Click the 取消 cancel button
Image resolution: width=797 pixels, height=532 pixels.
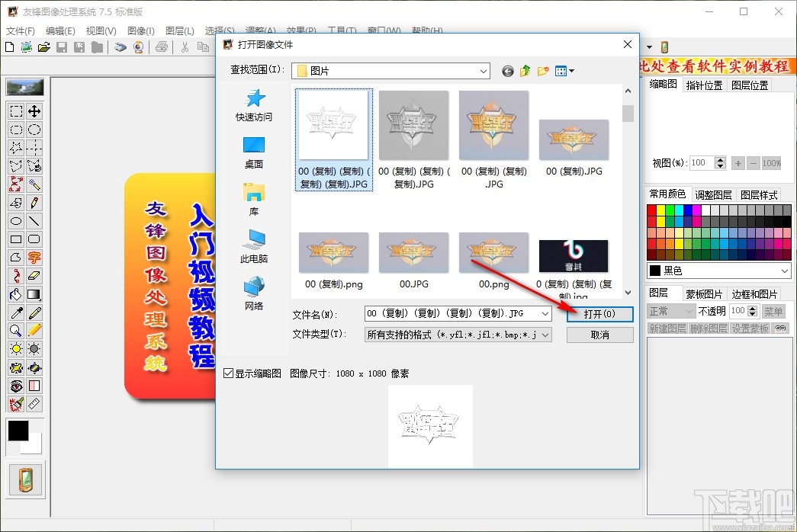(x=599, y=335)
